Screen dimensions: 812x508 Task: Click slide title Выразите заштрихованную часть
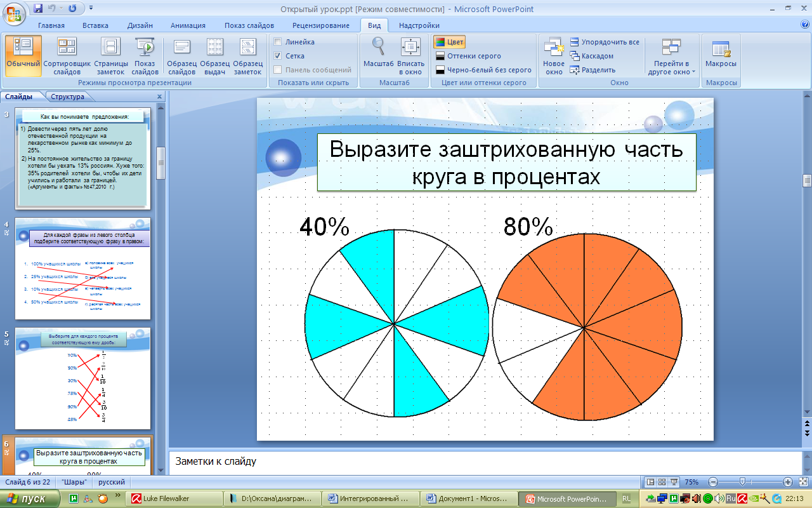[506, 162]
